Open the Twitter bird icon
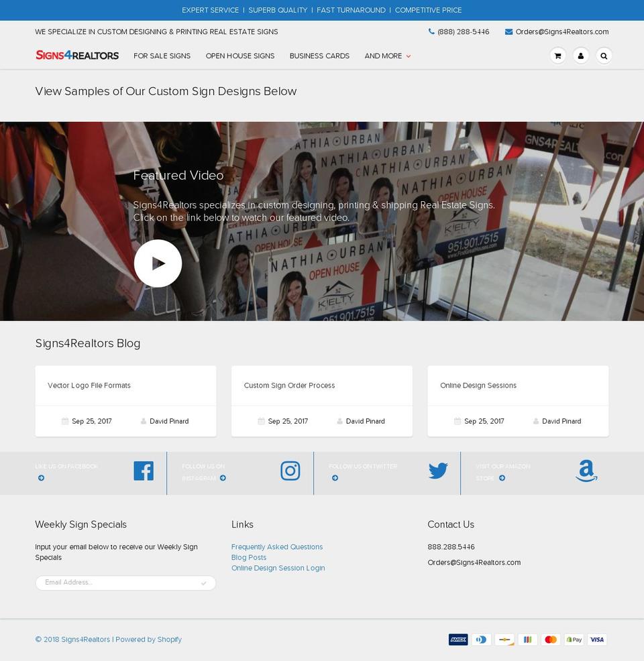This screenshot has width=644, height=661. (438, 471)
